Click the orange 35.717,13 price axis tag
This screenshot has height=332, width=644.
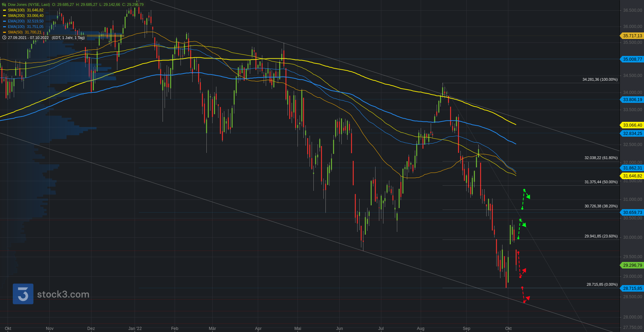coord(632,36)
